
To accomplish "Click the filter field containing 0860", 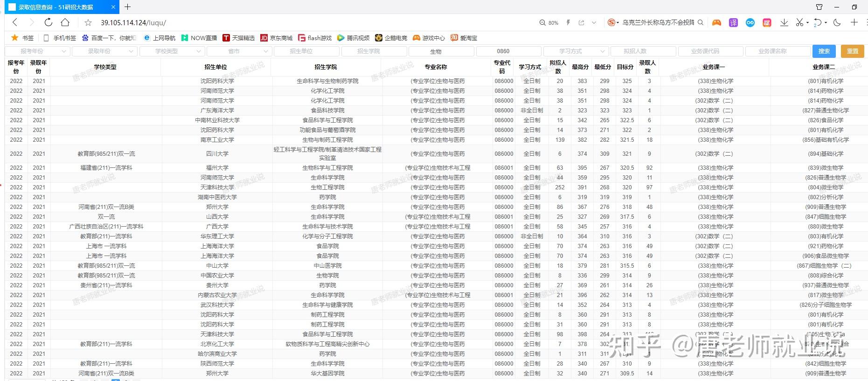I will 508,51.
